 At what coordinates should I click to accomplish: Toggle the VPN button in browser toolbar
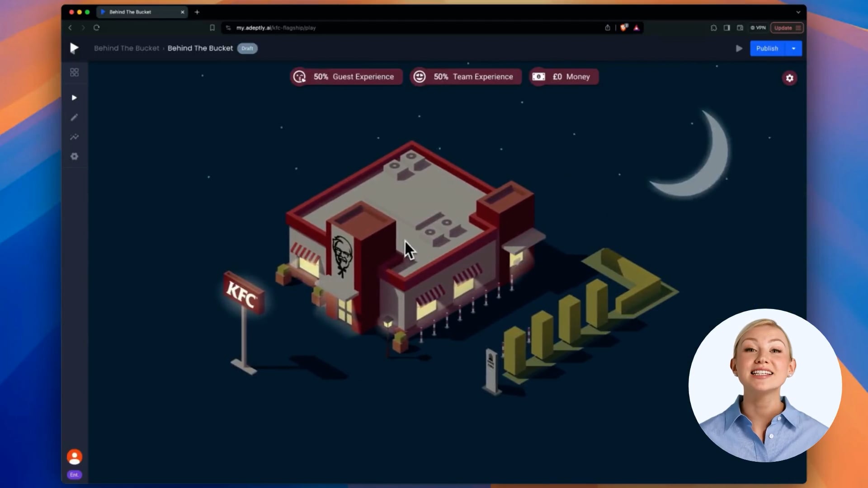point(758,28)
